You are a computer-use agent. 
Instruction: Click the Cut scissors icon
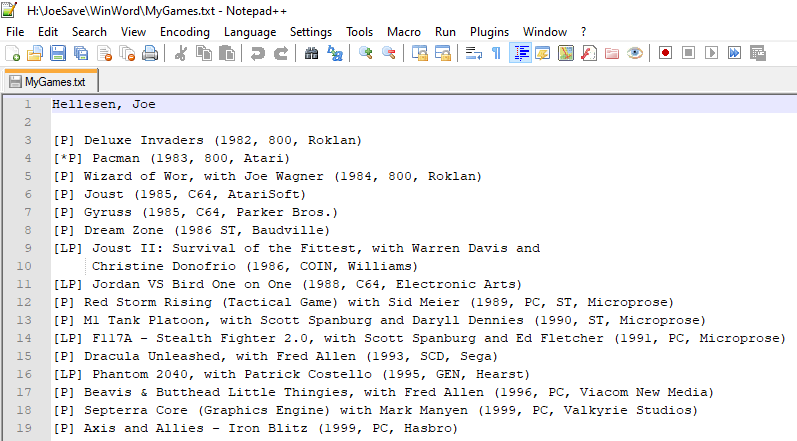point(180,53)
